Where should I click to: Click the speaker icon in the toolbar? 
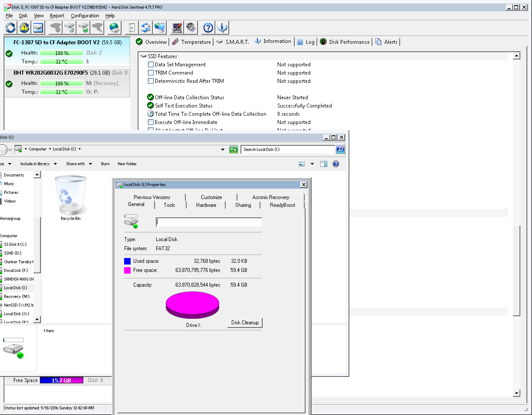click(191, 28)
